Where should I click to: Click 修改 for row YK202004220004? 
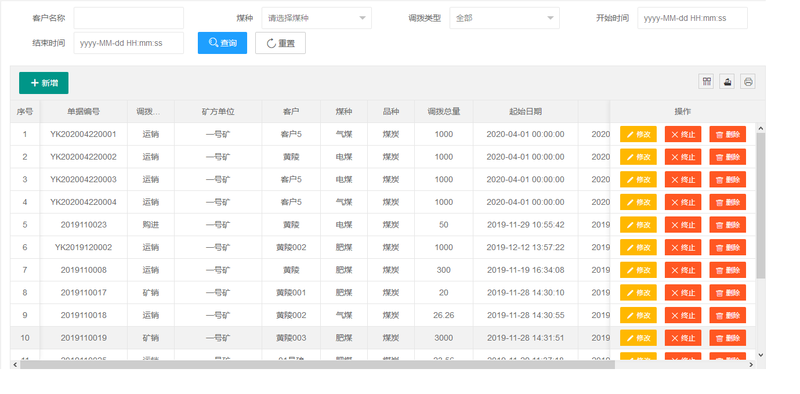pyautogui.click(x=638, y=202)
